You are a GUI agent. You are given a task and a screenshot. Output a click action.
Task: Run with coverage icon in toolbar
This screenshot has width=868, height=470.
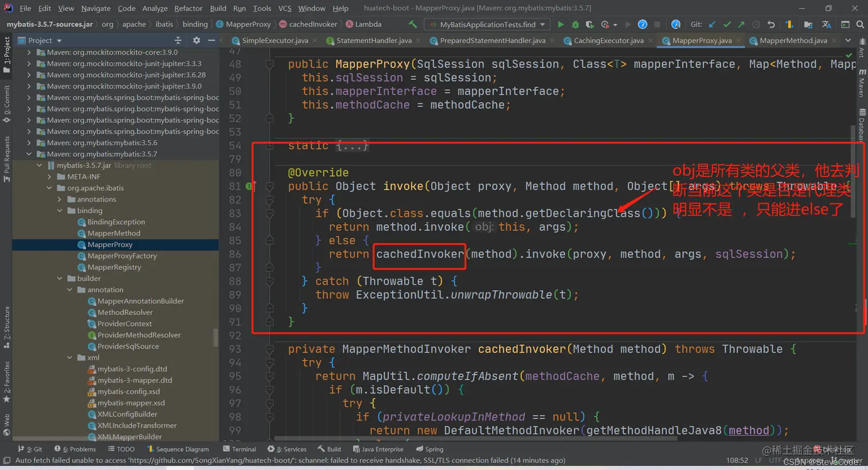pyautogui.click(x=590, y=24)
